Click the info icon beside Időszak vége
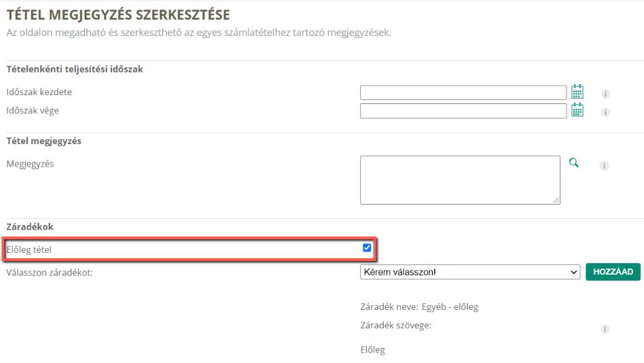The height and width of the screenshot is (363, 644). [x=605, y=112]
